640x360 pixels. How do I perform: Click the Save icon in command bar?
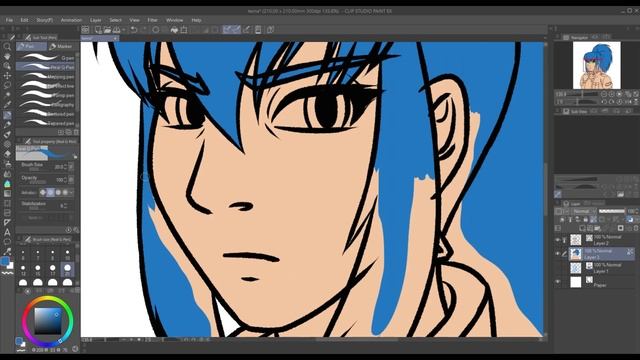point(117,29)
